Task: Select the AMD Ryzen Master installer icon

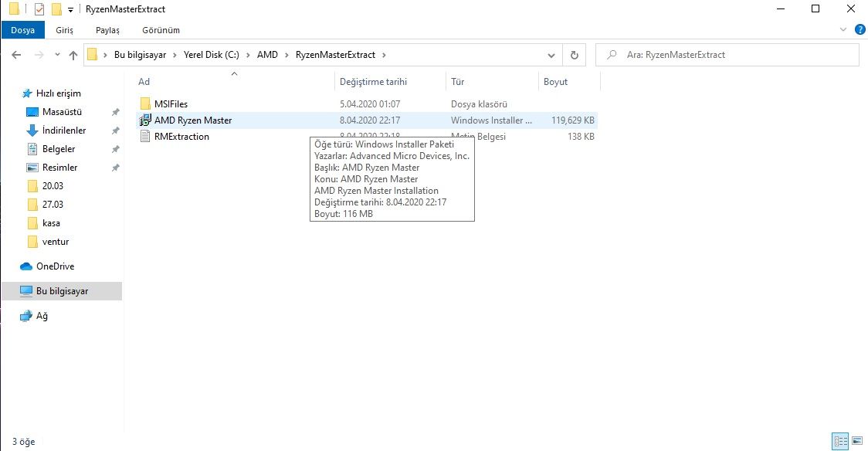Action: (x=145, y=120)
